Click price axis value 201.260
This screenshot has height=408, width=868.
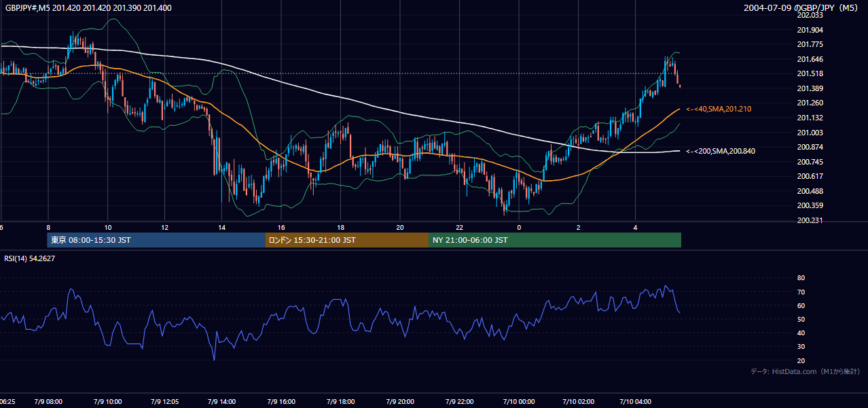coord(809,103)
